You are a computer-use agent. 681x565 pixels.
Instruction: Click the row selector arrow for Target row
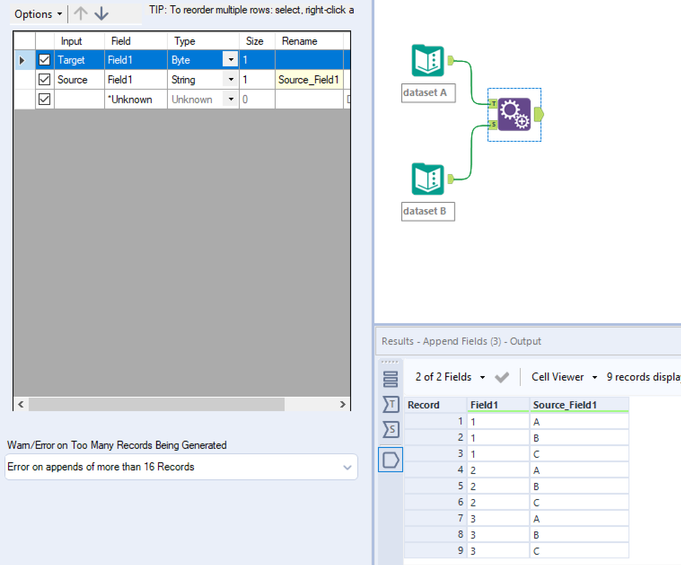[x=23, y=60]
